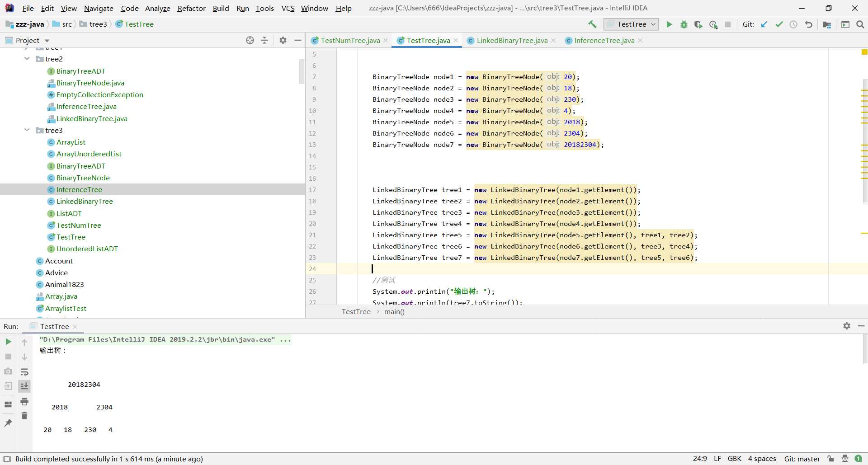Open the VCS menu

(x=288, y=8)
